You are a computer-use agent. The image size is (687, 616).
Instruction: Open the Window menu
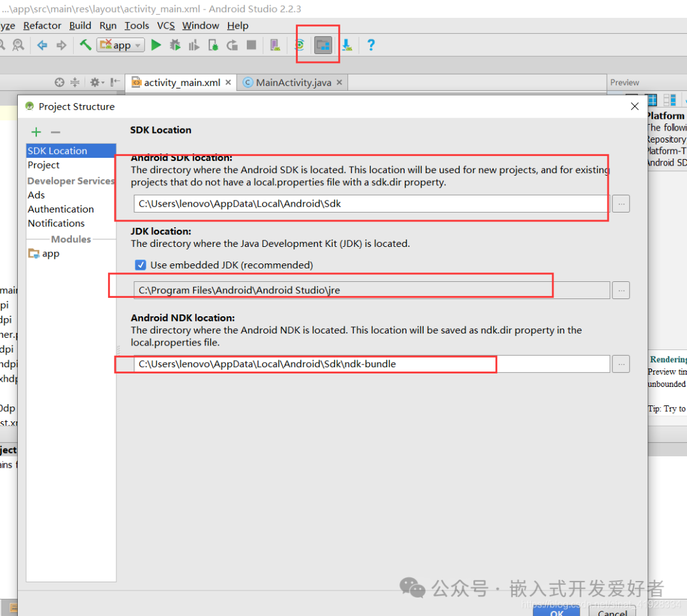click(200, 25)
